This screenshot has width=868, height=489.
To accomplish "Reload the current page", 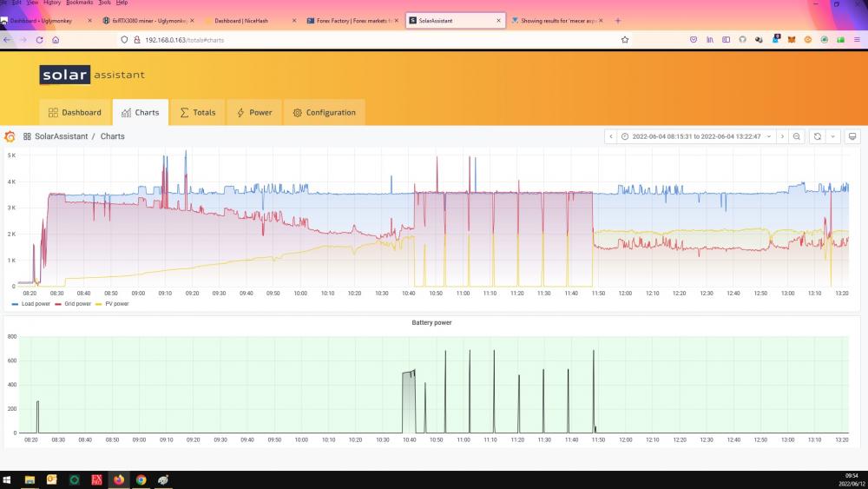I will coord(39,40).
